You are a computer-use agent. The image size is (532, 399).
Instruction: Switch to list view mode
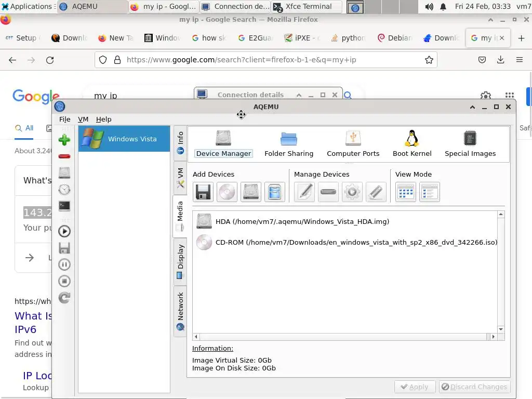pyautogui.click(x=430, y=192)
